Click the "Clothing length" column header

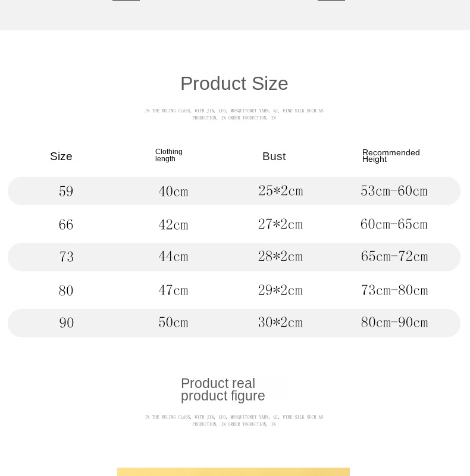[x=169, y=155]
